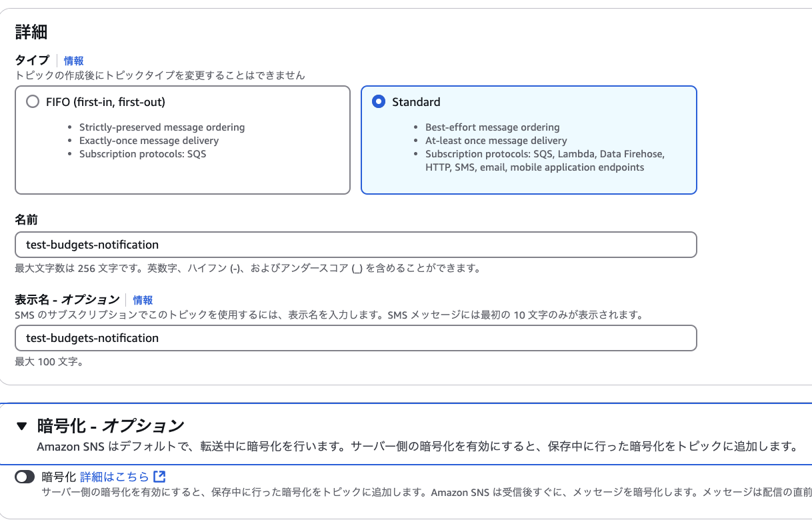
Task: Click into the 表示名 optional text field
Action: tap(356, 338)
